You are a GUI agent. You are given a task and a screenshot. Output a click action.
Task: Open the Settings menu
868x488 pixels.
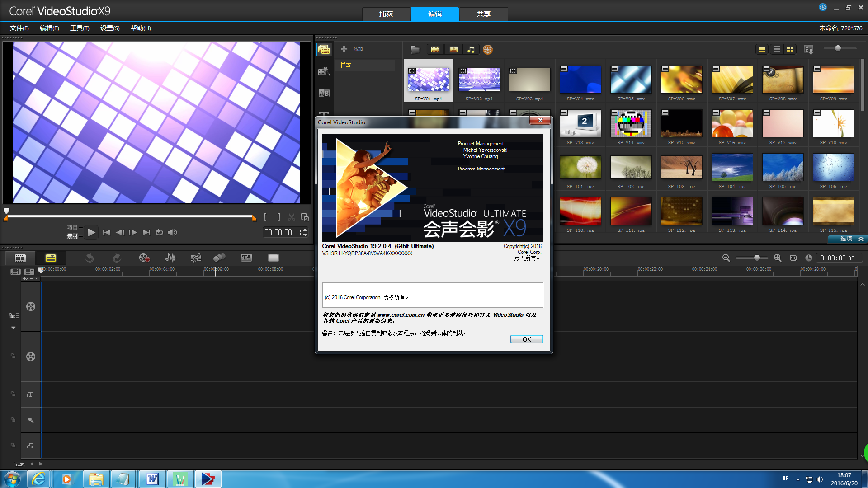point(110,28)
